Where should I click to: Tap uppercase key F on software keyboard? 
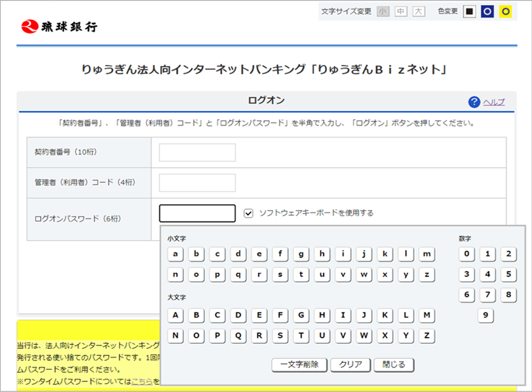[280, 315]
